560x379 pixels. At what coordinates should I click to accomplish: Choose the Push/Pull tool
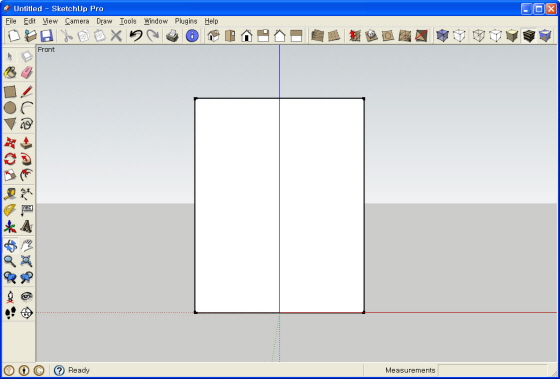tap(26, 143)
